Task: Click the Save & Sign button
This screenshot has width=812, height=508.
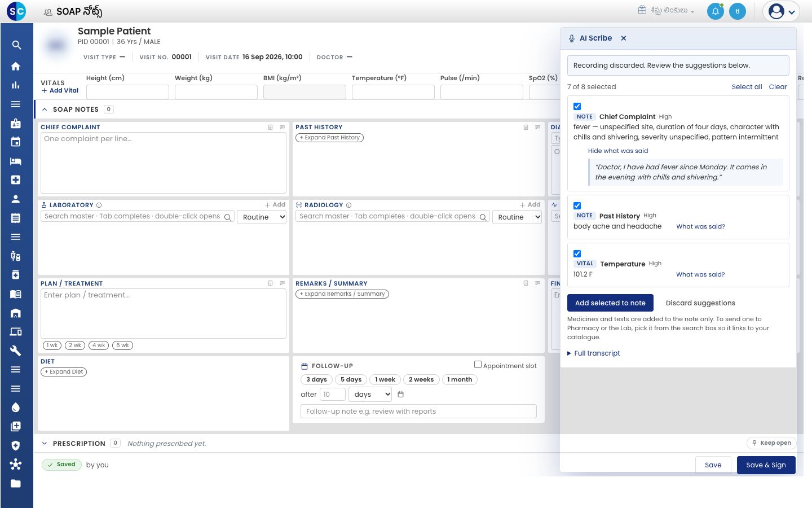Action: pyautogui.click(x=766, y=465)
